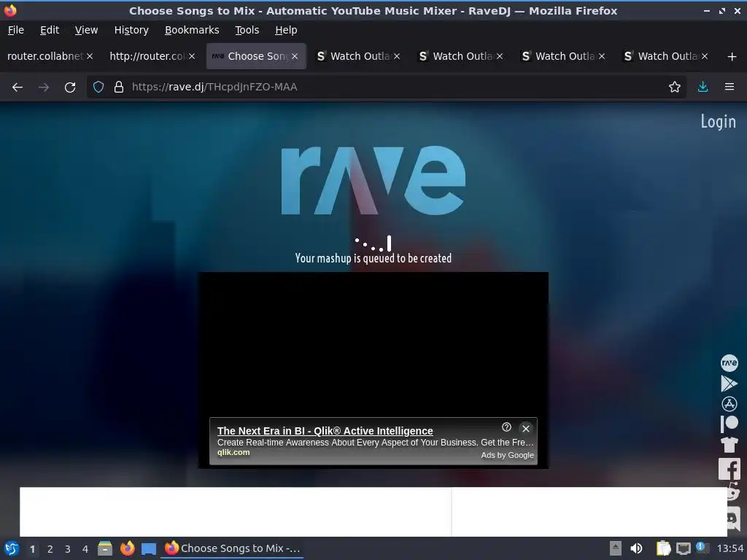This screenshot has width=747, height=560.
Task: Open the Facebook sidebar icon
Action: click(x=729, y=469)
